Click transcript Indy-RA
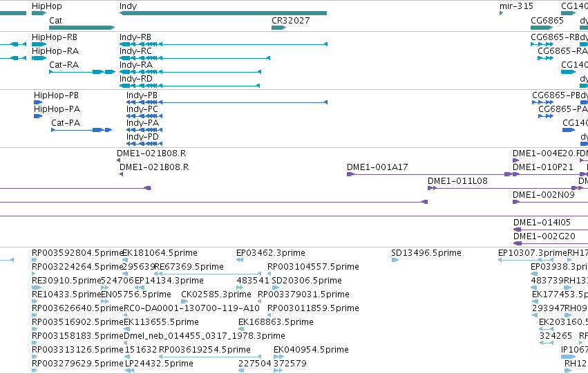 pyautogui.click(x=136, y=65)
